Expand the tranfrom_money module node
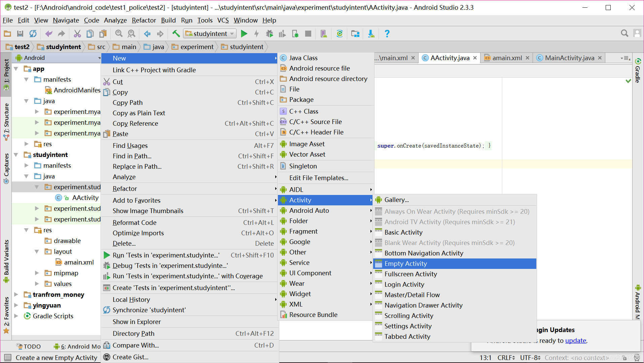The height and width of the screenshot is (363, 644). point(16,295)
